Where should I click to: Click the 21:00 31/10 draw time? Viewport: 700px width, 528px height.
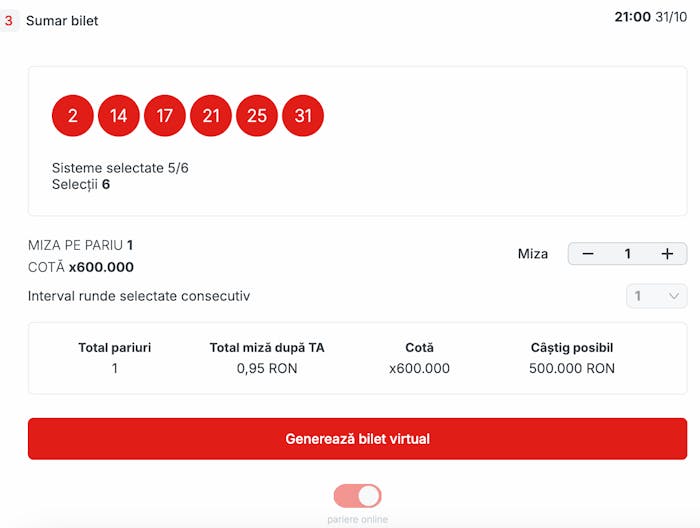(x=650, y=17)
